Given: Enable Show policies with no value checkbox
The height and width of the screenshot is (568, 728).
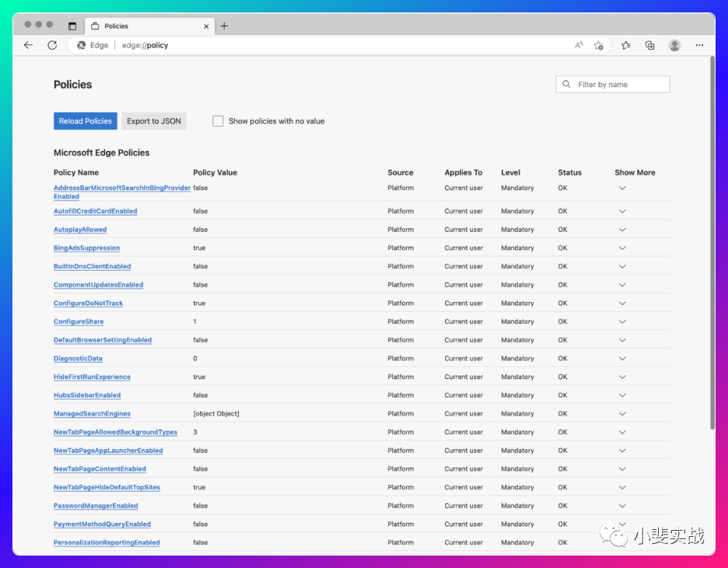Looking at the screenshot, I should pyautogui.click(x=218, y=121).
